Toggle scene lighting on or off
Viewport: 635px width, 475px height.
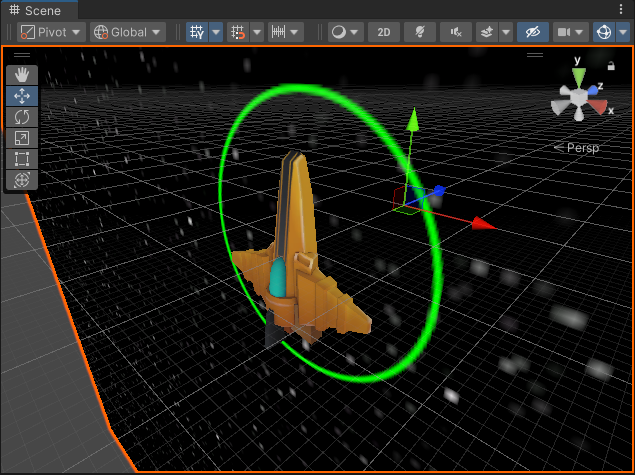click(x=420, y=32)
